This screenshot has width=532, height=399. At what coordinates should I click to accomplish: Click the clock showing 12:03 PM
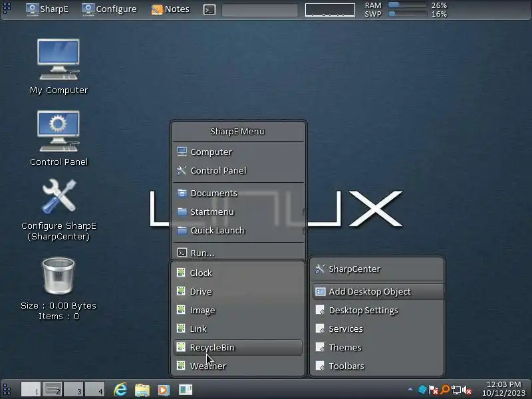pos(503,389)
